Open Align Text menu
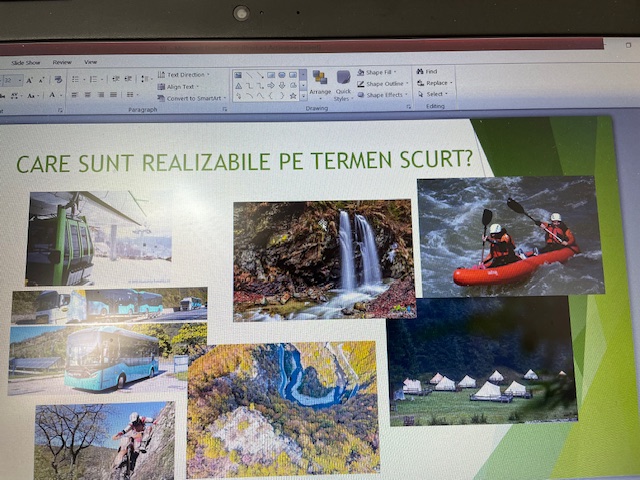 [178, 87]
